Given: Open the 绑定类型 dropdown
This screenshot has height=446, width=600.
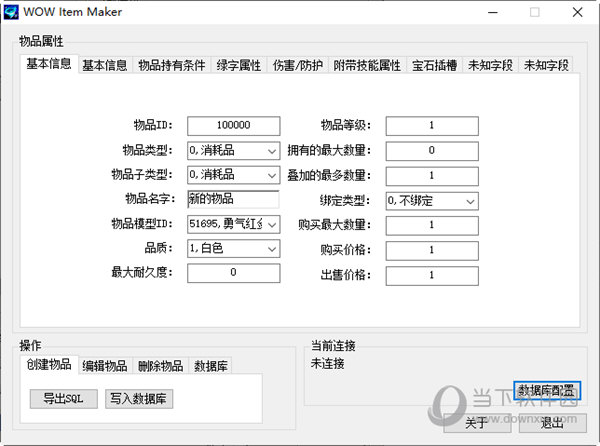Looking at the screenshot, I should tap(432, 201).
